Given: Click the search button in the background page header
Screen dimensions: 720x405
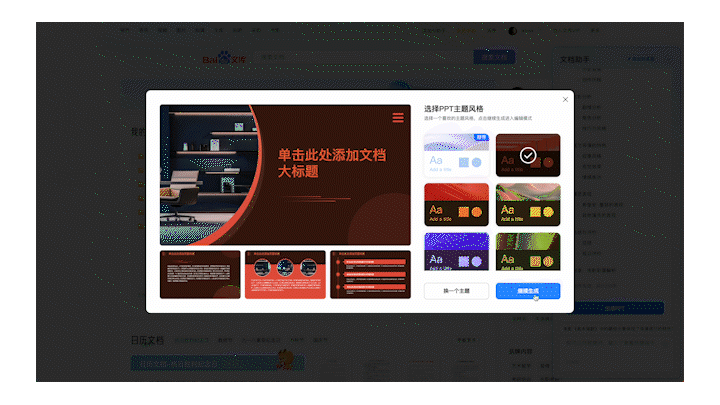Looking at the screenshot, I should (x=494, y=57).
